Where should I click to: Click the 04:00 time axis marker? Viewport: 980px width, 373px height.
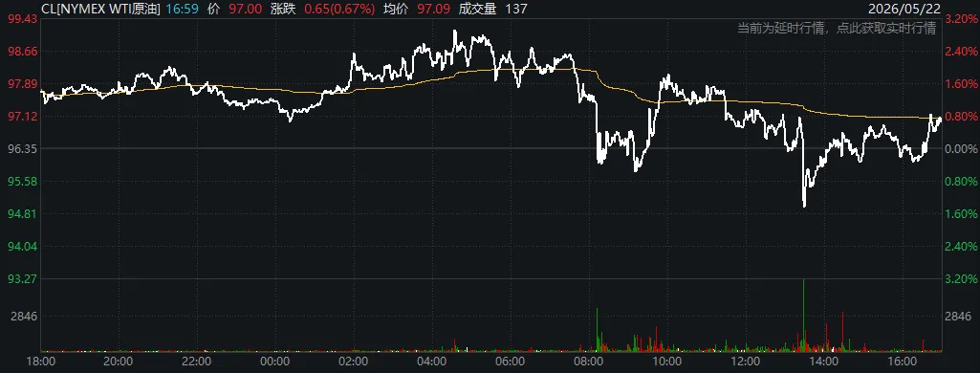(x=431, y=362)
